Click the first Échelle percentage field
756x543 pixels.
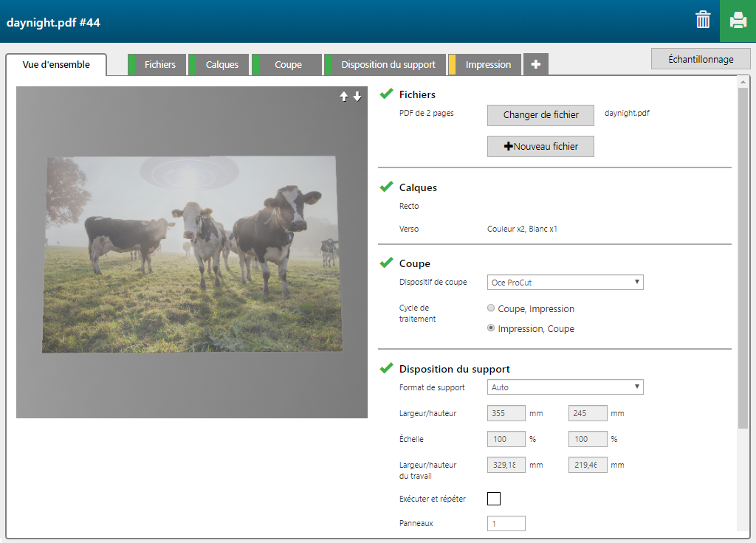tap(506, 439)
